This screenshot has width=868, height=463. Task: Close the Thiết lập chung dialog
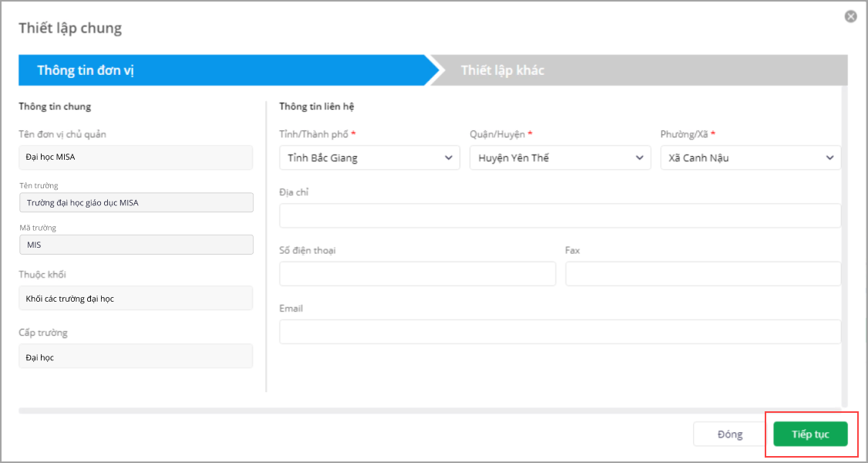850,16
